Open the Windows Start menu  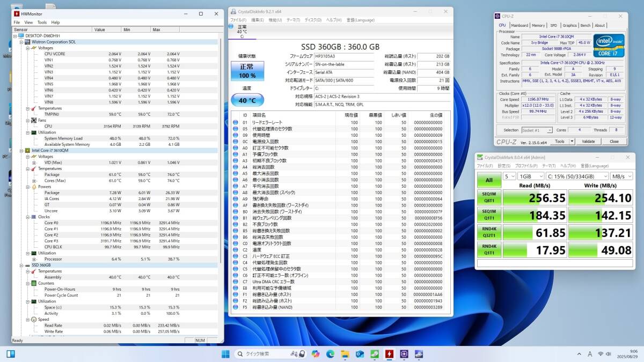pos(225,354)
